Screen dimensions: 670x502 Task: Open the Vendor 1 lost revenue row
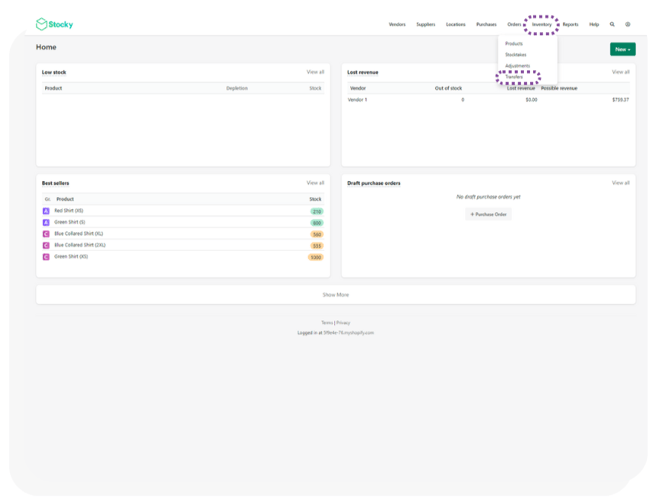358,100
